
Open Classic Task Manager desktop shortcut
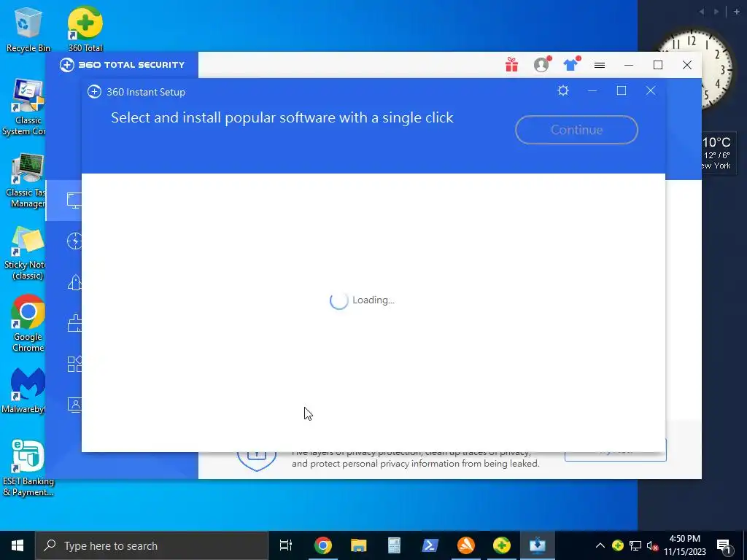click(25, 180)
